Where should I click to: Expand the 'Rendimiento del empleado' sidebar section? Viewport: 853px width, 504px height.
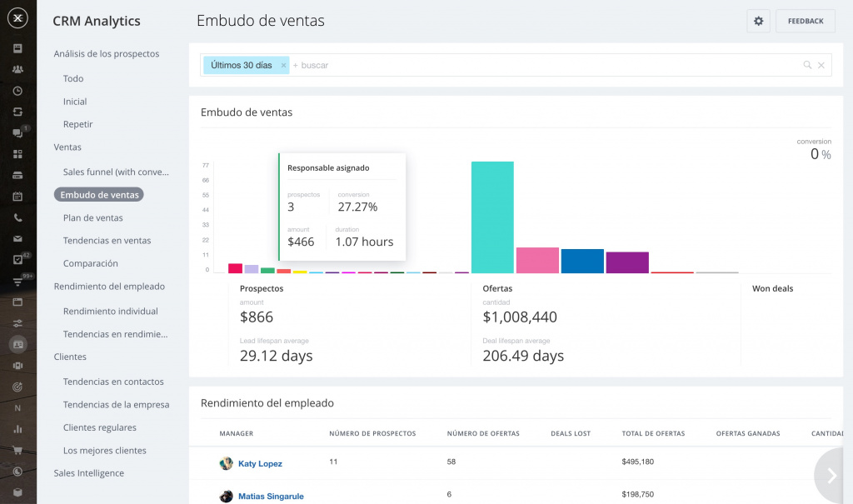(109, 287)
